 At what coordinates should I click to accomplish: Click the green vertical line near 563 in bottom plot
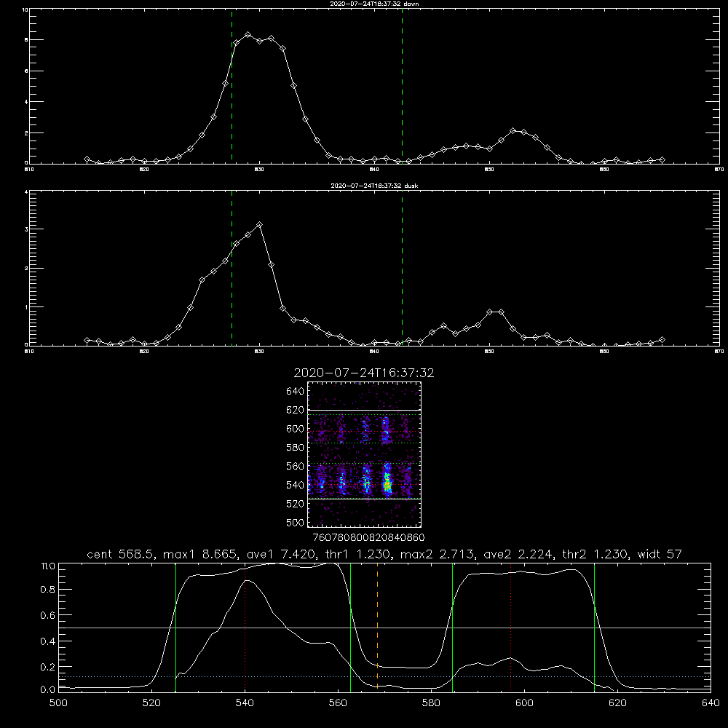tap(351, 627)
